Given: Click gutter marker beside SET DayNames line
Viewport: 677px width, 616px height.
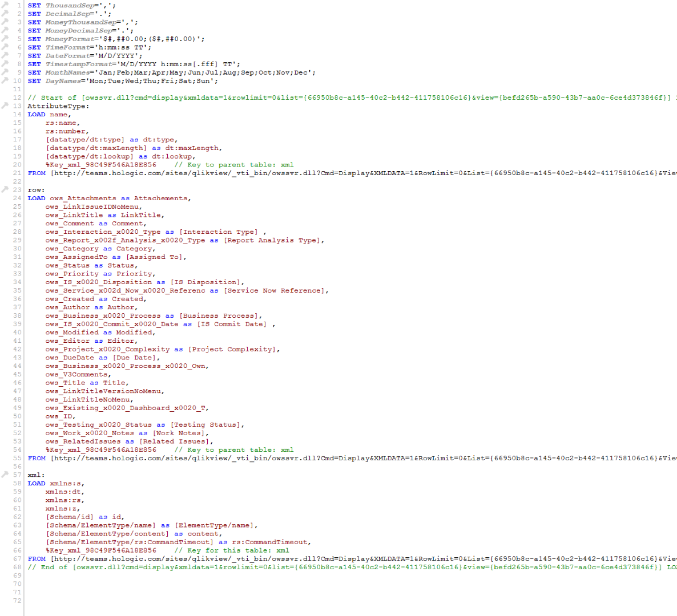Looking at the screenshot, I should tap(5, 80).
